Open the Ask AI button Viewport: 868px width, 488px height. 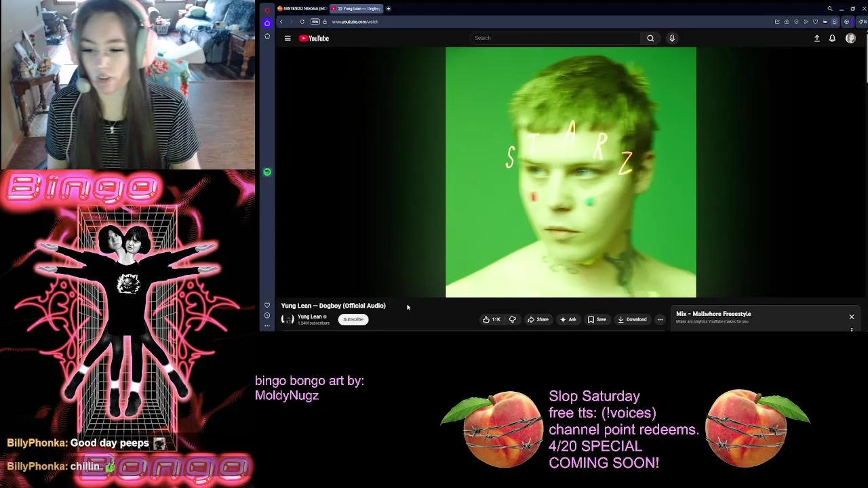568,319
